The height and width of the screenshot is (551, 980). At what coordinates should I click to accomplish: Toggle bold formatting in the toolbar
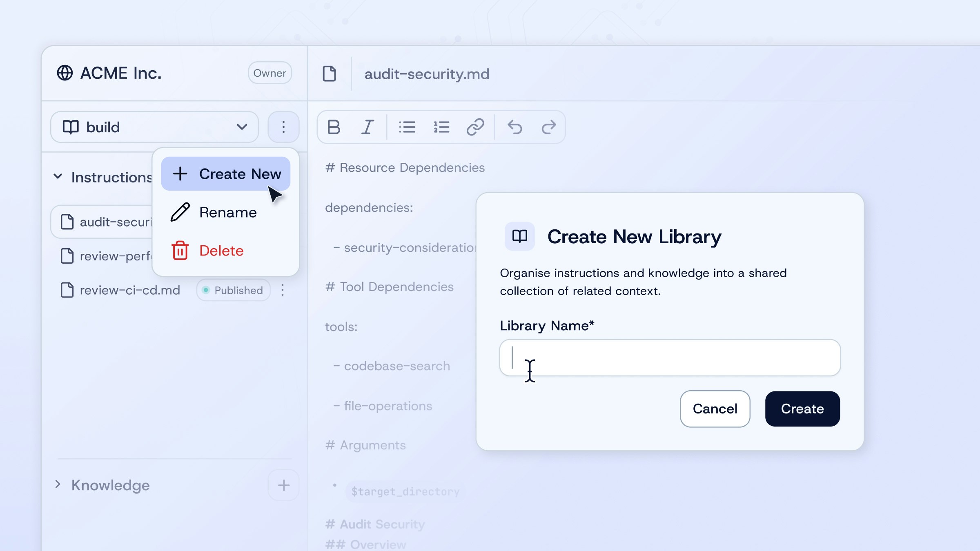tap(334, 127)
